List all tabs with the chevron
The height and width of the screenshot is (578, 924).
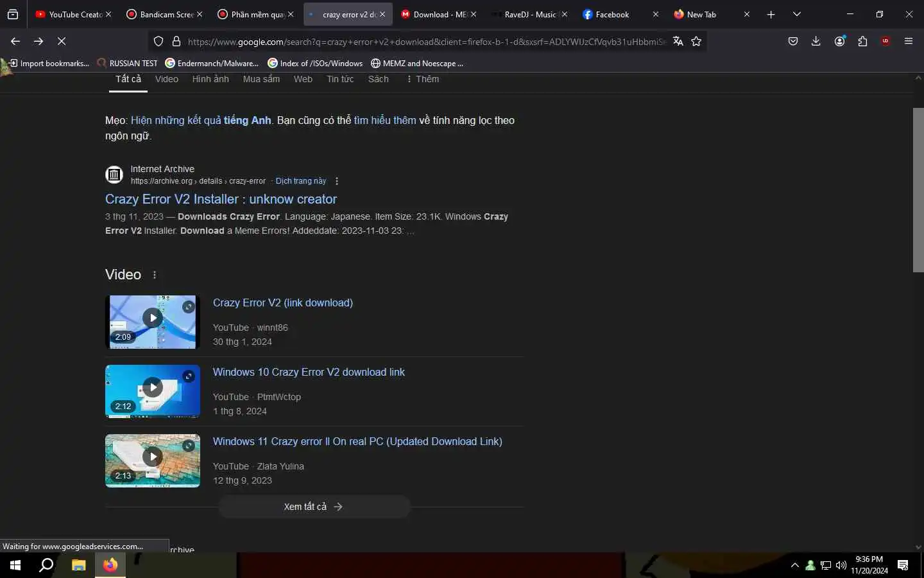797,14
